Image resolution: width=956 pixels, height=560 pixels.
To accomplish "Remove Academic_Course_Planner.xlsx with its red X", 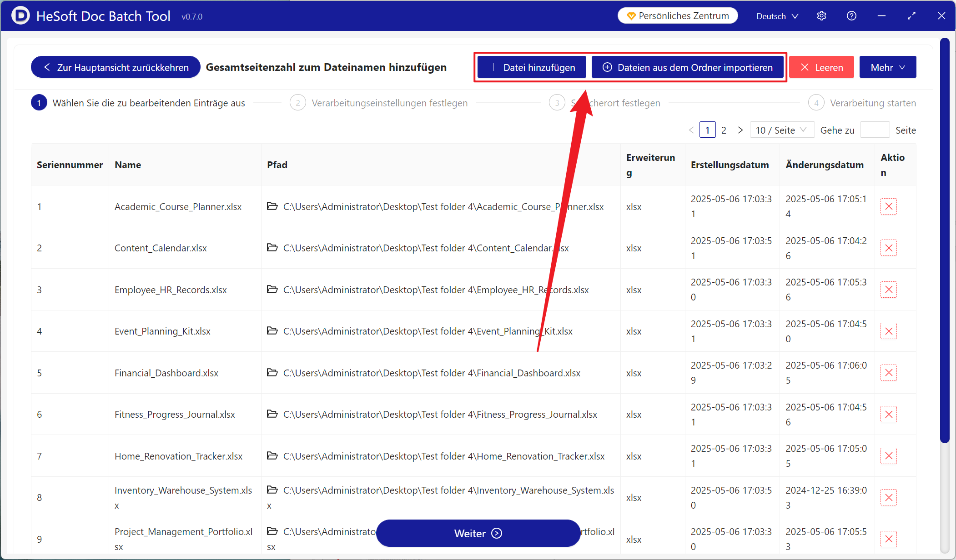I will 888,206.
